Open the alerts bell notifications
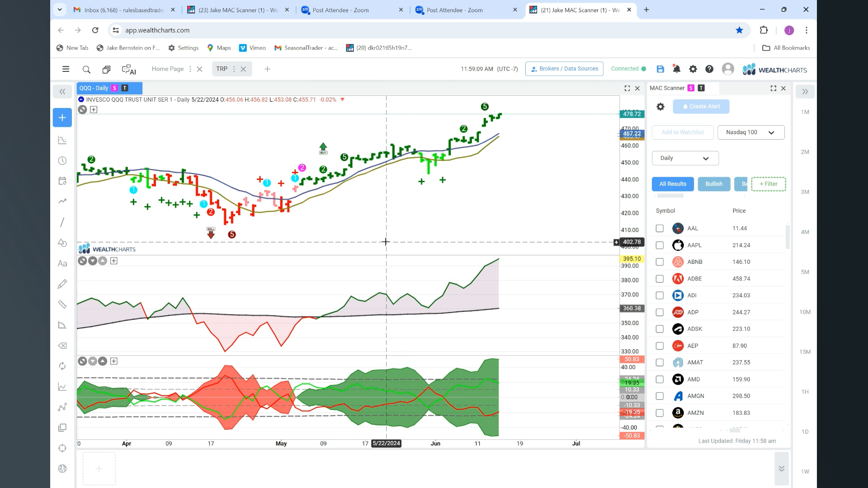 pos(676,69)
